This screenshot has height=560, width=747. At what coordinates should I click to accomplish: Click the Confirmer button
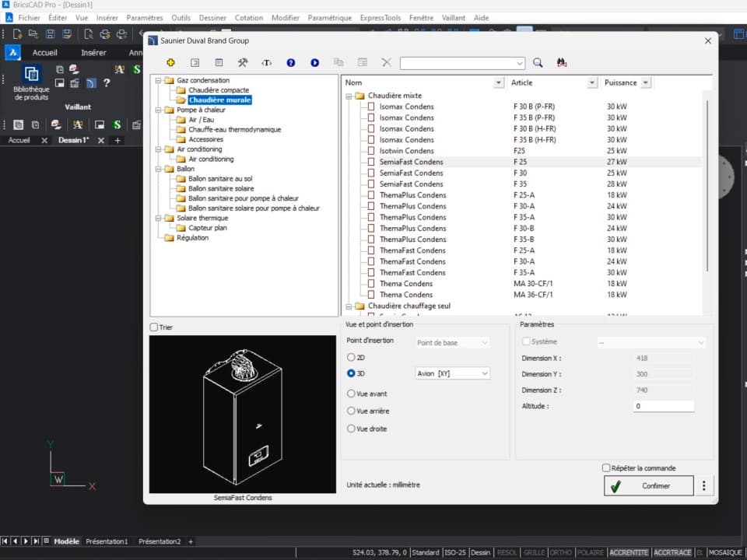[x=648, y=486]
